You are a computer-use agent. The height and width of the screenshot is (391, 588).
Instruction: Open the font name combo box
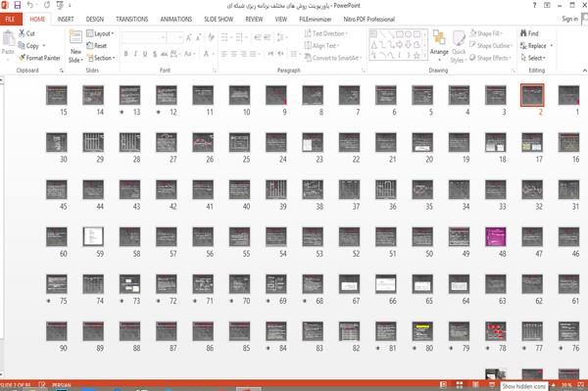(x=144, y=37)
